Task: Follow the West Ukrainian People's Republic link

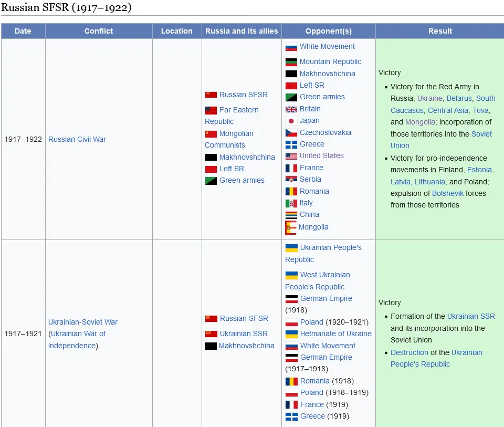Action: [x=324, y=275]
